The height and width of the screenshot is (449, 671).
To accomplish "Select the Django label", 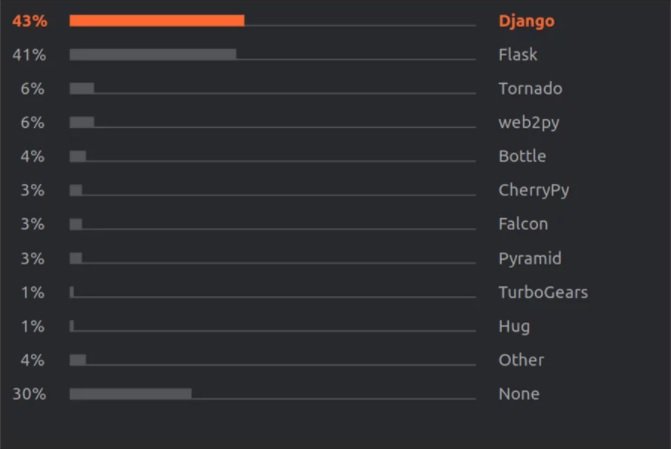I will point(526,22).
